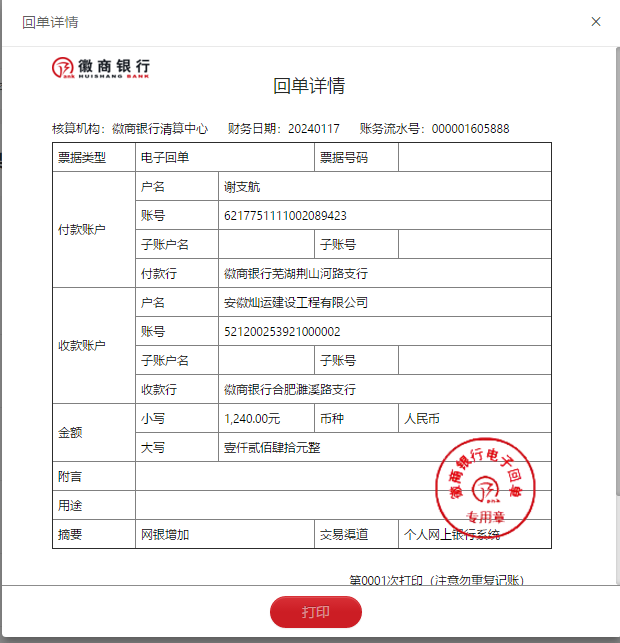Click the Huishang Bank logo
Screen dimensions: 620x643
point(102,67)
